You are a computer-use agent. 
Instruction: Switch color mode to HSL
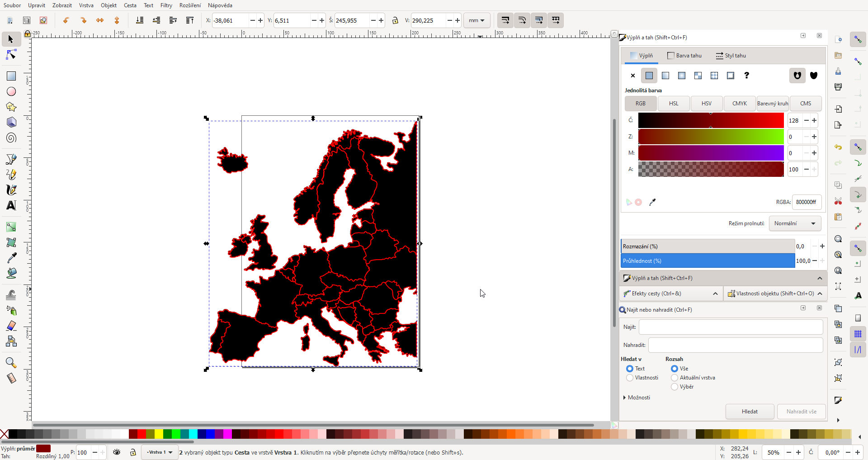674,104
